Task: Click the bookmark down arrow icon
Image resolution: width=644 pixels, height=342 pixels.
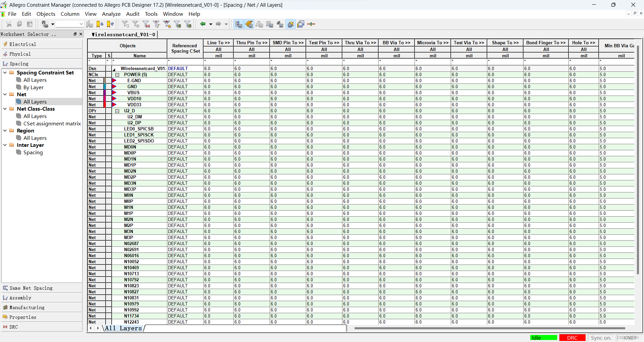Action: point(100,24)
